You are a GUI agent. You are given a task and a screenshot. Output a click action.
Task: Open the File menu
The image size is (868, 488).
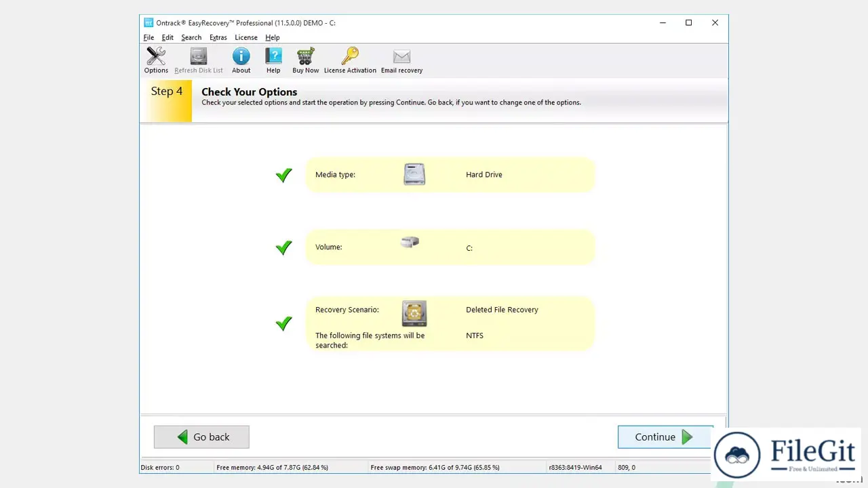tap(149, 37)
